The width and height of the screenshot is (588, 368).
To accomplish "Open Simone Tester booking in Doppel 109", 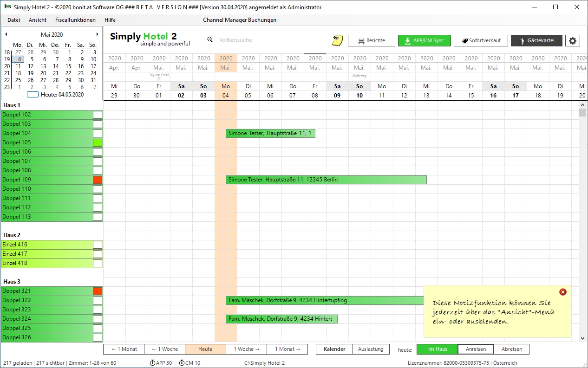I will (326, 180).
